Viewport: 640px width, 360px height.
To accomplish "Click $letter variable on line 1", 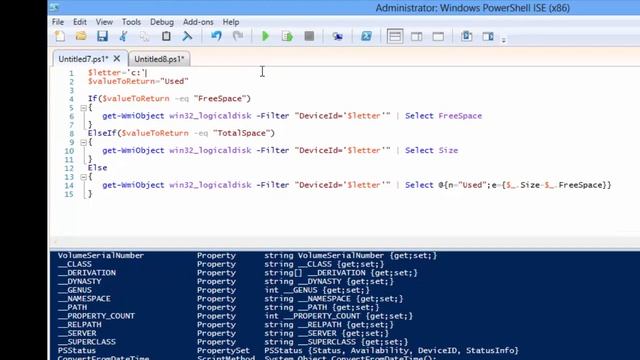I will pos(104,73).
